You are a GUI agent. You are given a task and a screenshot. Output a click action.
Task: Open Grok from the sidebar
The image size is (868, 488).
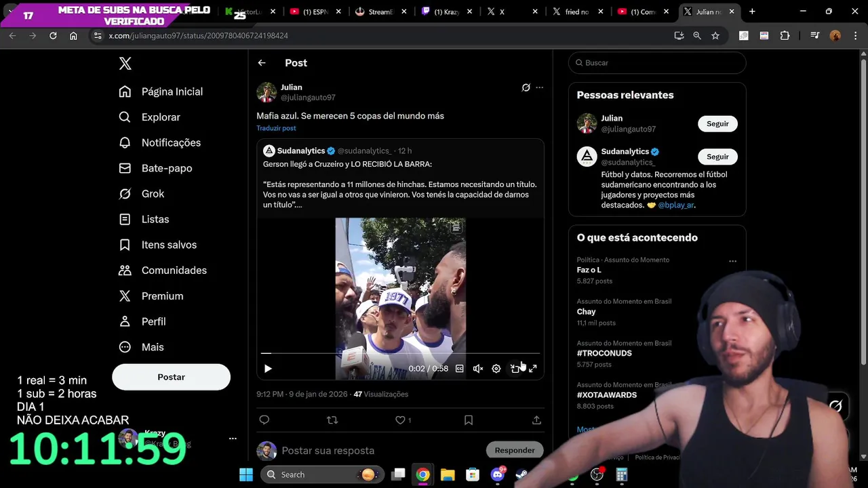142,194
